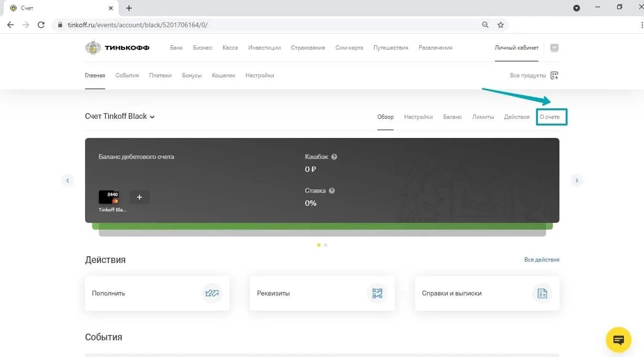This screenshot has width=644, height=357.
Task: Click the zoom magnifier icon in address bar
Action: pyautogui.click(x=485, y=25)
